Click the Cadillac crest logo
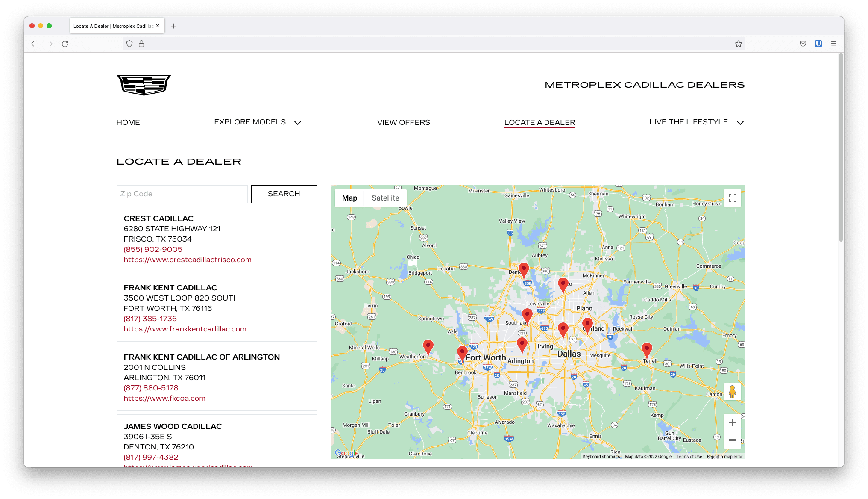This screenshot has height=499, width=868. click(x=144, y=85)
